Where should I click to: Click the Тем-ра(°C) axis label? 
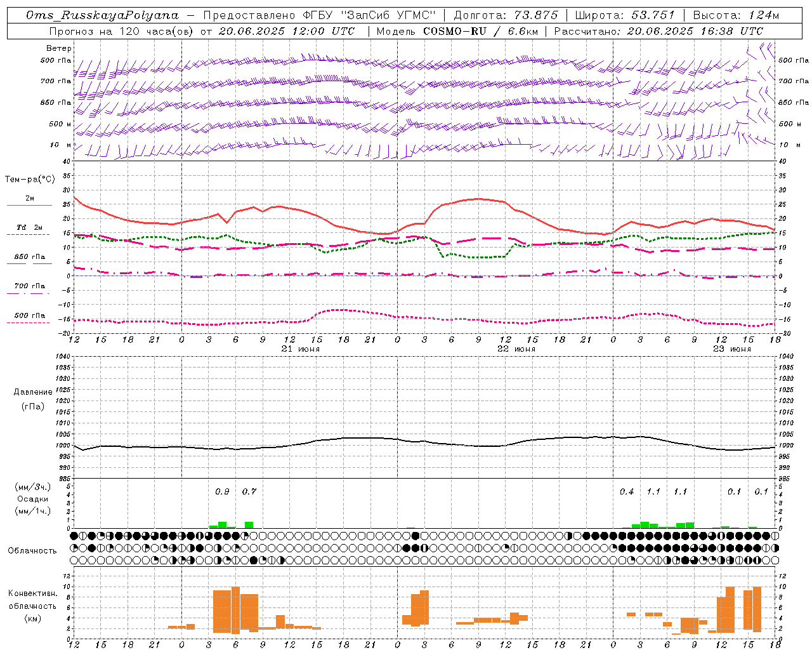coord(30,180)
